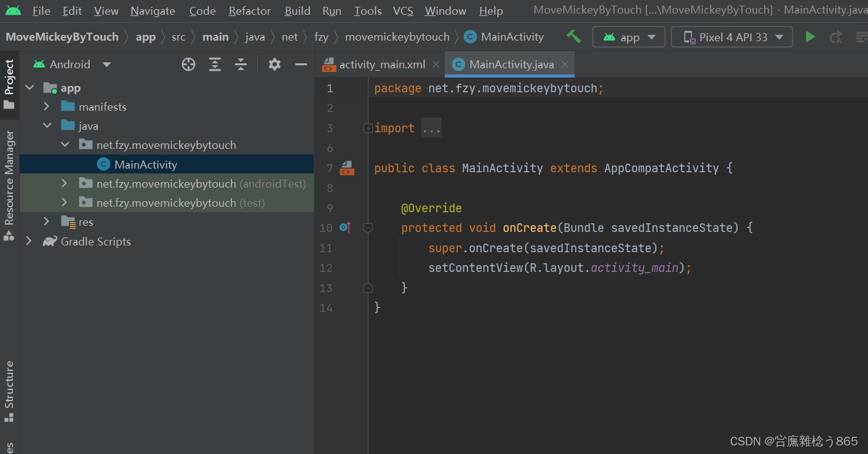Select the res folder row
Viewport: 868px width, 454px height.
167,221
